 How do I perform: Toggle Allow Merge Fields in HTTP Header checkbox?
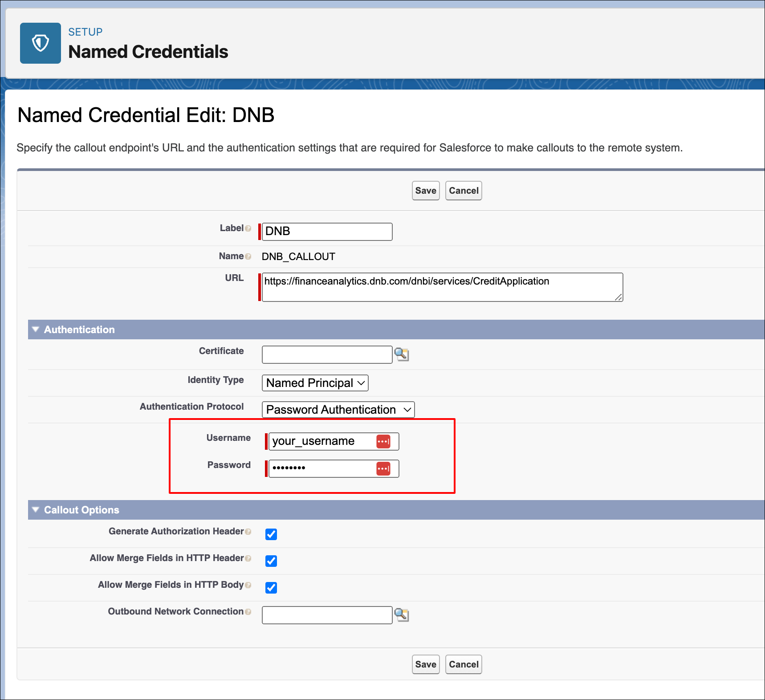[x=271, y=561]
